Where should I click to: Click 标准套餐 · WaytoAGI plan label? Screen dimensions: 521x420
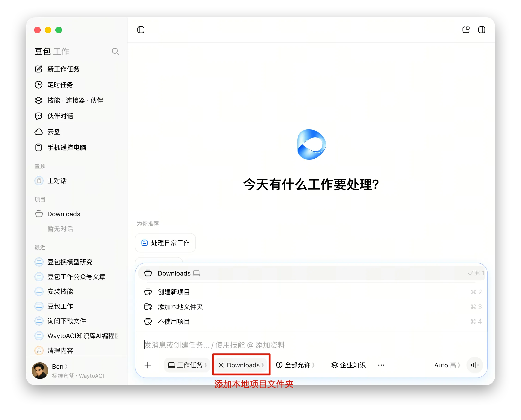tap(78, 376)
